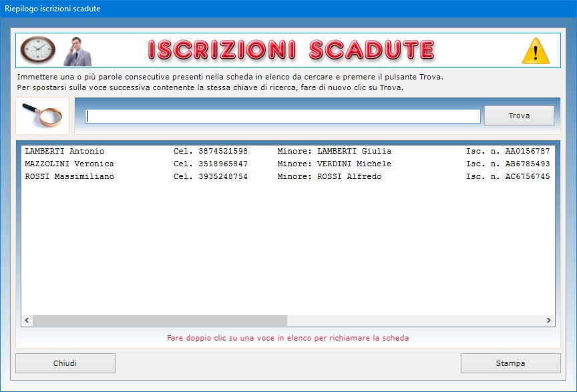Print the list using Stampa button
Image resolution: width=577 pixels, height=392 pixels.
pos(510,363)
